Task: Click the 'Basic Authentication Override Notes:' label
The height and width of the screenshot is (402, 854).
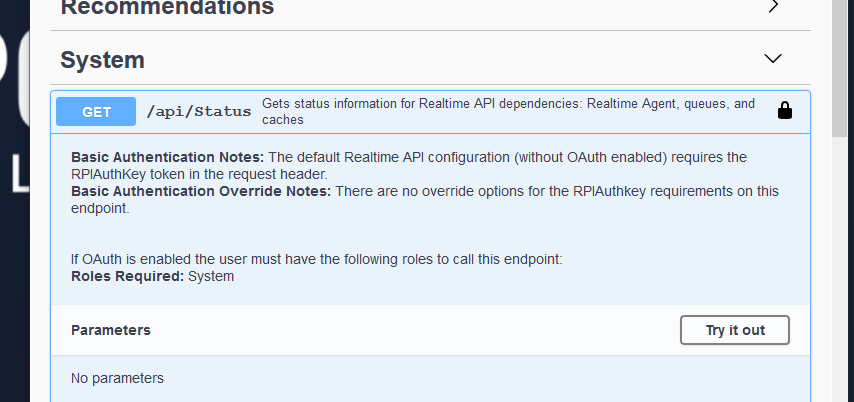Action: click(200, 191)
